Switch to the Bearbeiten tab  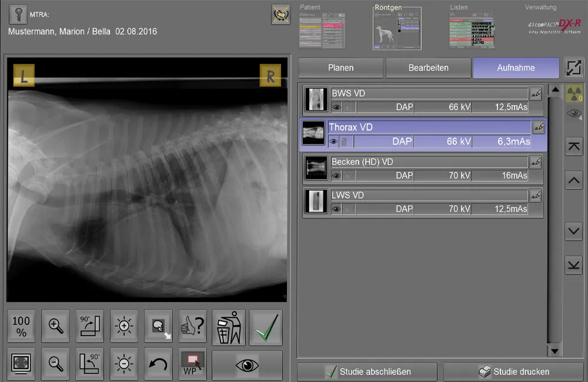point(428,68)
